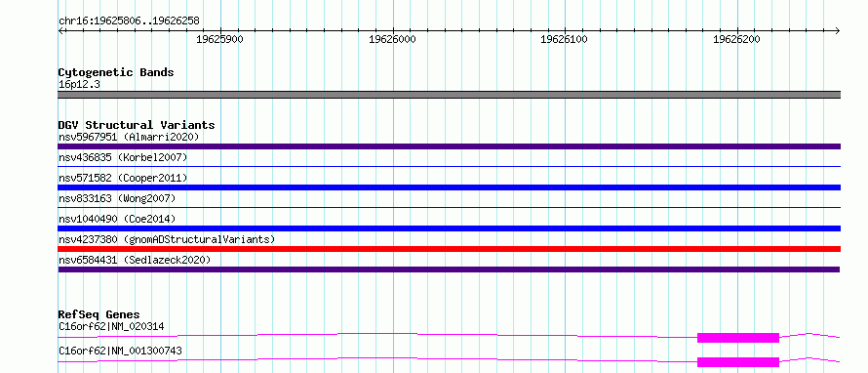The height and width of the screenshot is (373, 868).
Task: Click the 19625900 ruler position label
Action: [220, 39]
